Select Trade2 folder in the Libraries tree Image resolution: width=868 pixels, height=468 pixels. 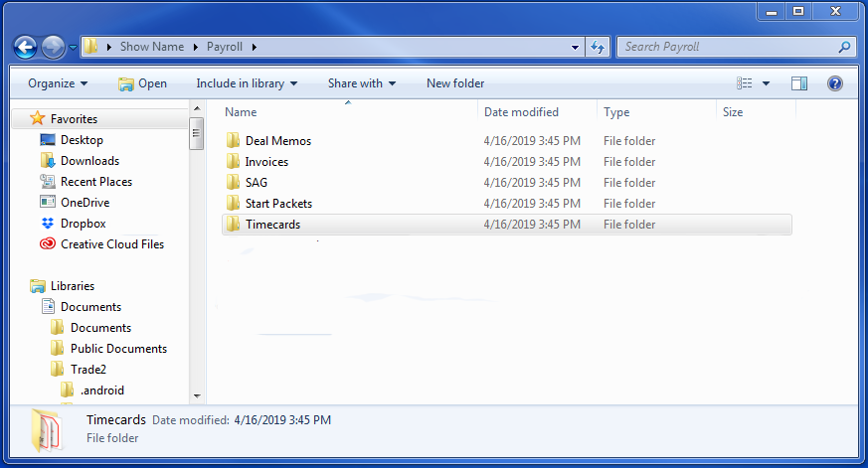87,370
